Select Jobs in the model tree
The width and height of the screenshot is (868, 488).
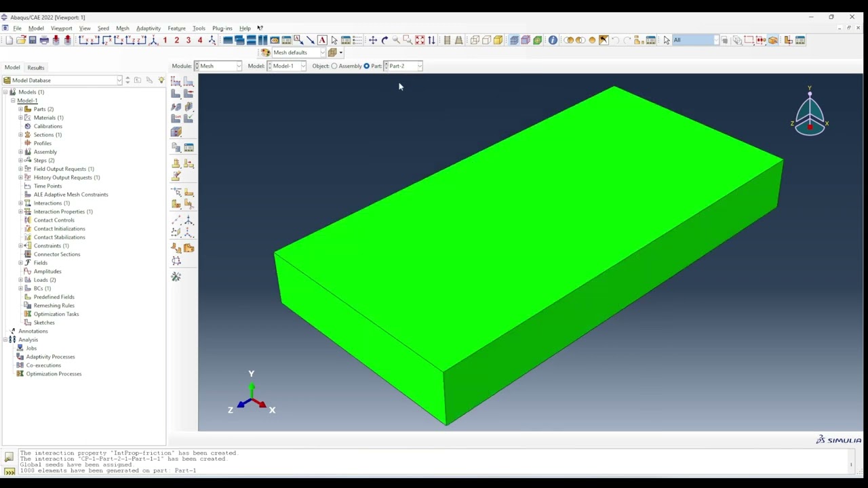pyautogui.click(x=31, y=348)
